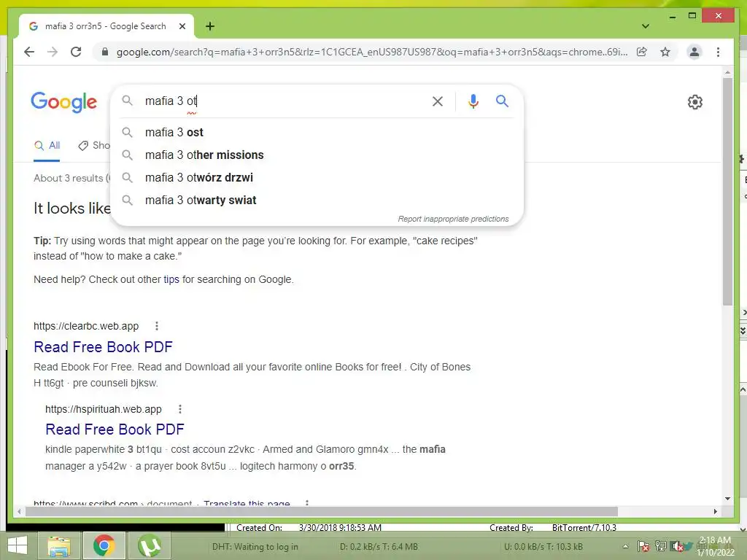Switch to the All results tab
The width and height of the screenshot is (747, 560).
pyautogui.click(x=47, y=146)
